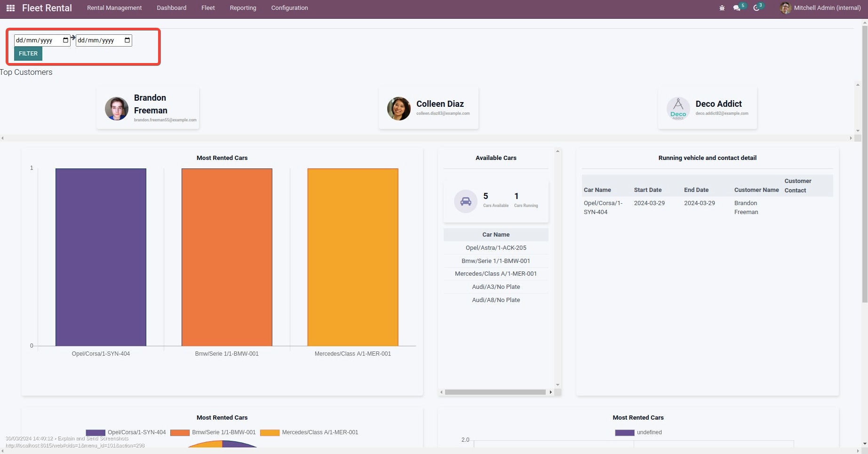Click the Start Date column header

click(648, 190)
